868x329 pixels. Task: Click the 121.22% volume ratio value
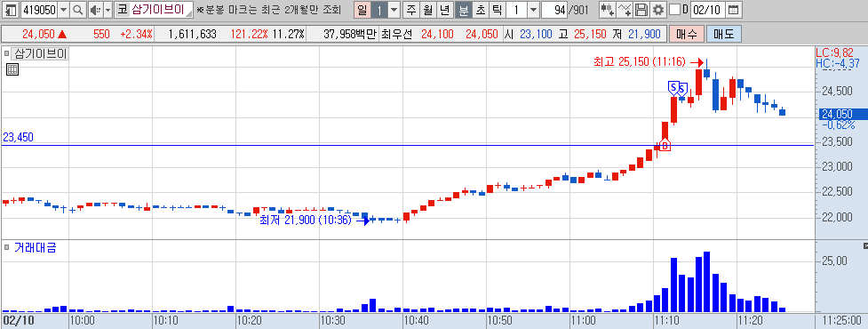[251, 34]
